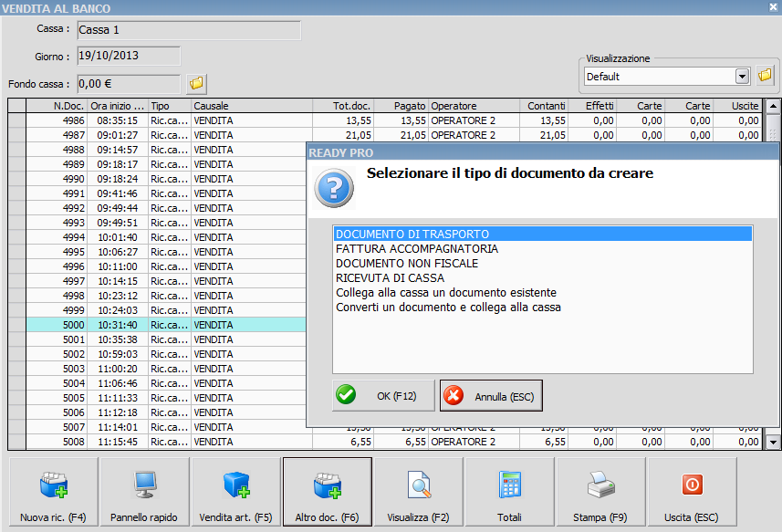
Task: Click Effetti column header
Action: coord(592,106)
